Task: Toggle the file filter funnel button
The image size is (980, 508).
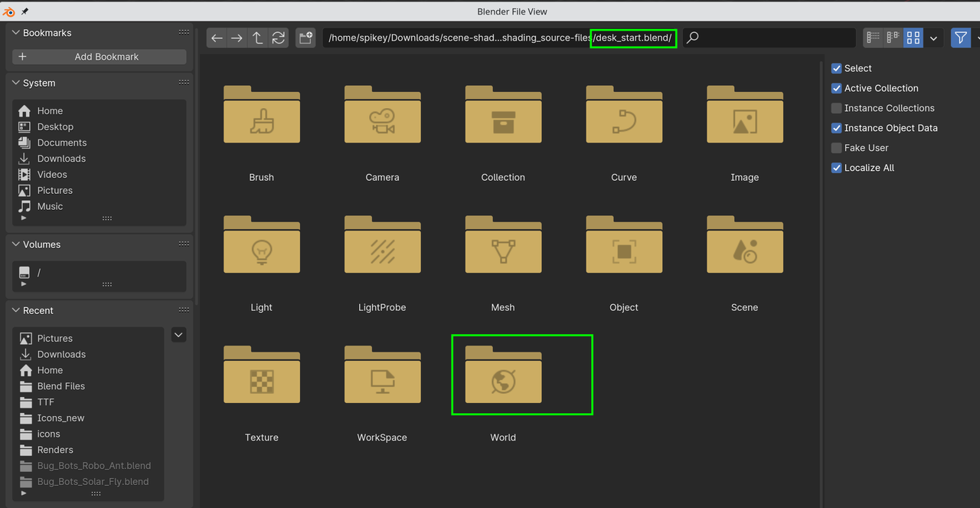Action: [960, 38]
